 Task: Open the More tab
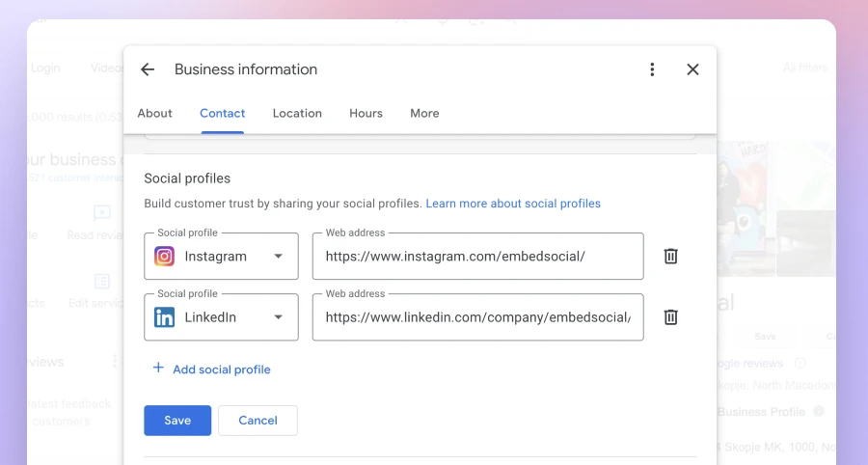(x=424, y=113)
